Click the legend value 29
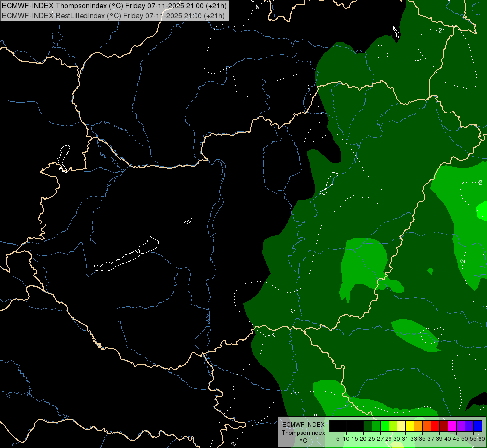This screenshot has width=487, height=448. click(x=389, y=439)
